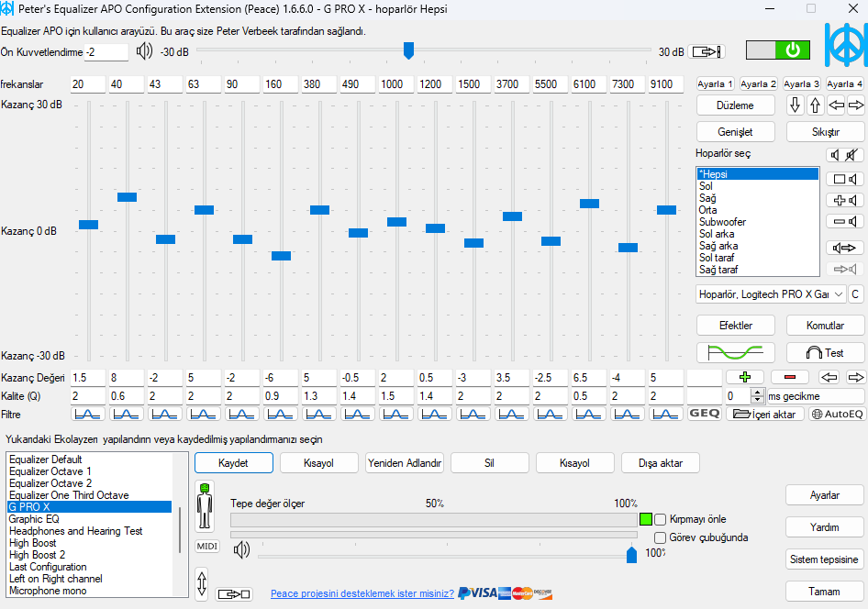Click the preset list scrollbar
Viewport: 868px width, 609px height.
180,529
